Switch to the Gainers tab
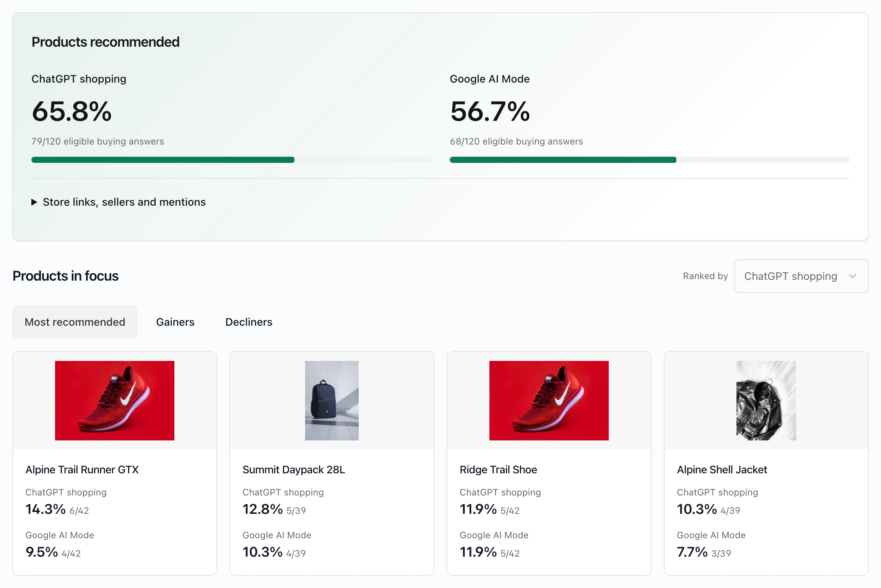This screenshot has height=588, width=881. 175,322
